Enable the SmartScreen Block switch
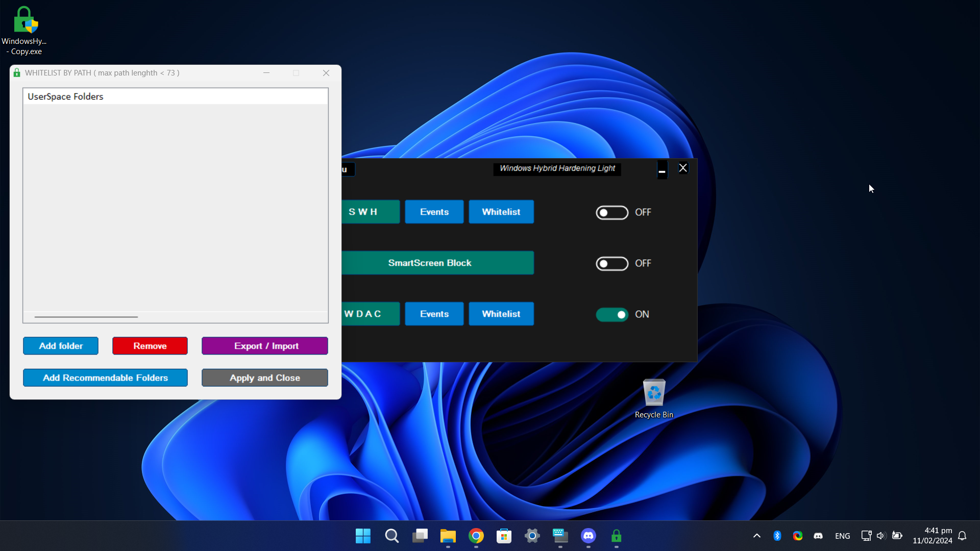This screenshot has width=980, height=551. tap(612, 263)
